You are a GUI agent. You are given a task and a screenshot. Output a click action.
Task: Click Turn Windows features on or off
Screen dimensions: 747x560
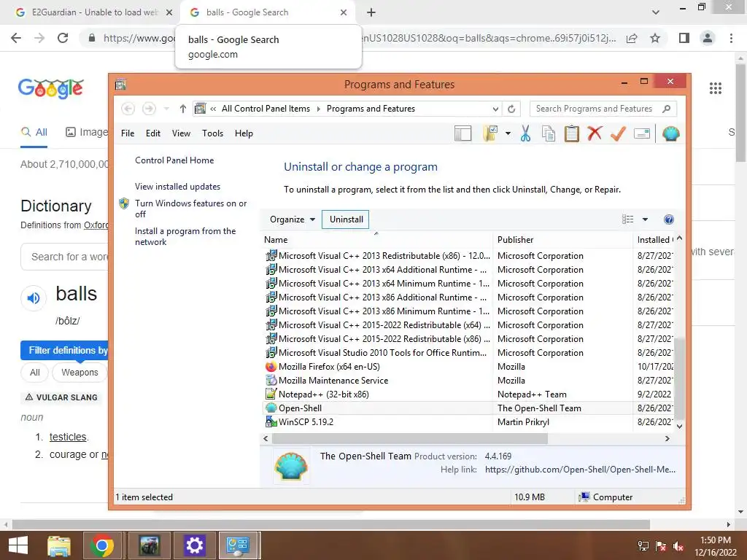(190, 209)
